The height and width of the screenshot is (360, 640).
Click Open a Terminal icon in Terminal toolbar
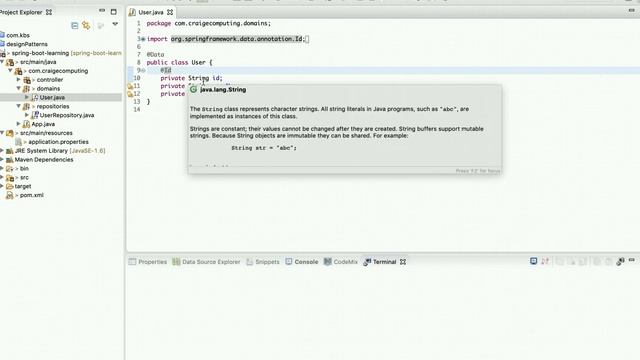(533, 261)
